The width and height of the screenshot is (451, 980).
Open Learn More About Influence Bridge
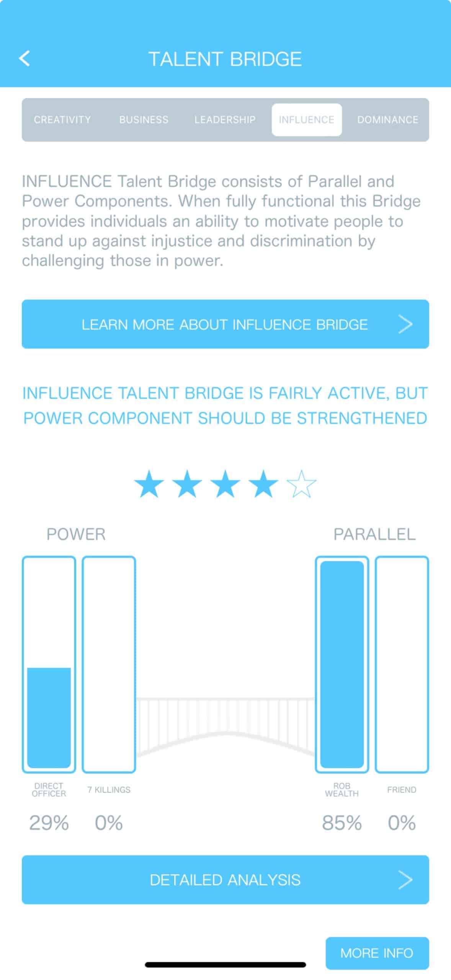225,324
